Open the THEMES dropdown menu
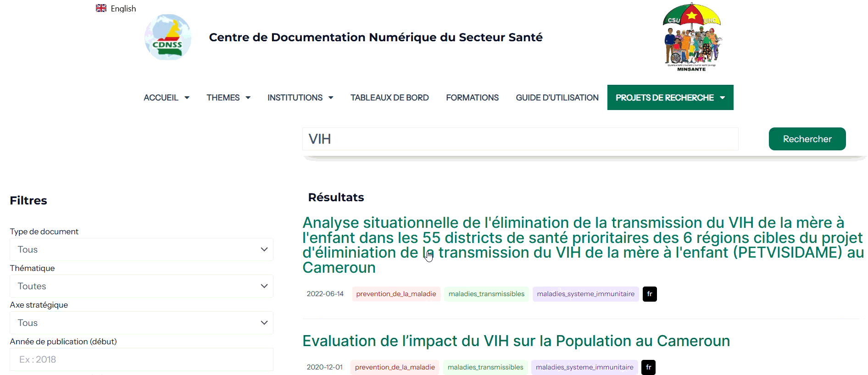 [x=228, y=98]
